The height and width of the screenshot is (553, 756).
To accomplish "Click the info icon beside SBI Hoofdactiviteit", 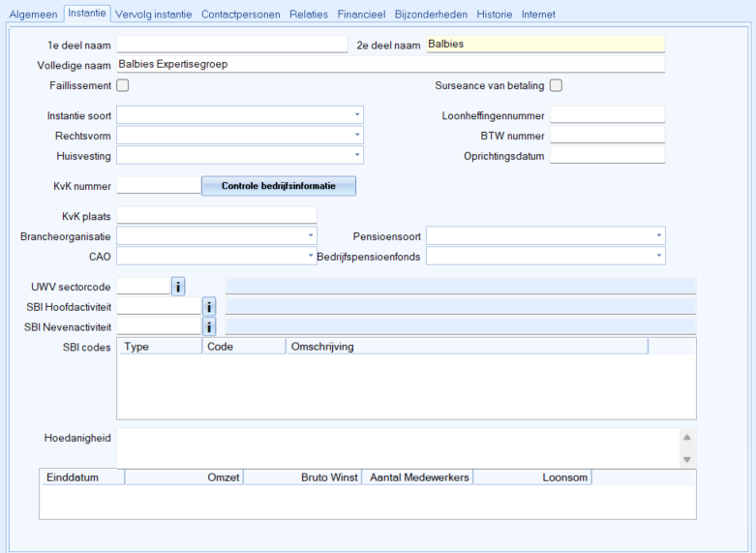I will point(208,307).
